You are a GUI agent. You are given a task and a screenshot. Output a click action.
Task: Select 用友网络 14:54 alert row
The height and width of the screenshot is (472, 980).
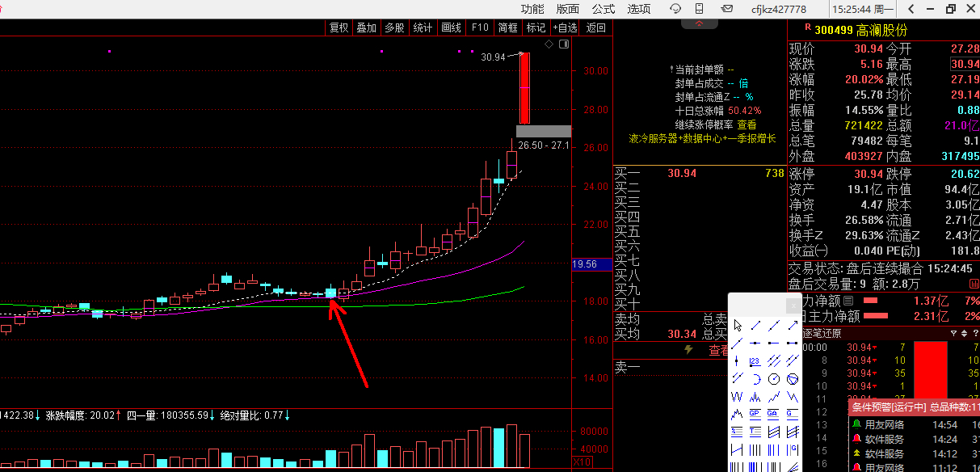pos(915,424)
